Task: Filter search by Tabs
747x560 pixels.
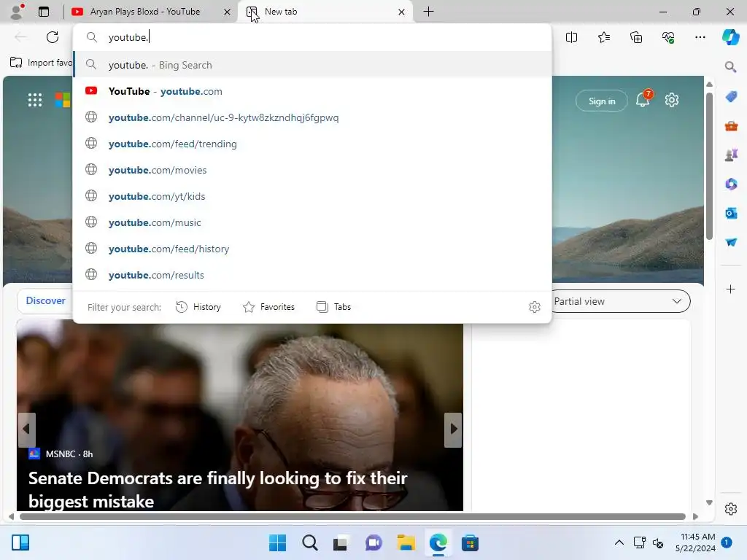Action: [x=333, y=307]
